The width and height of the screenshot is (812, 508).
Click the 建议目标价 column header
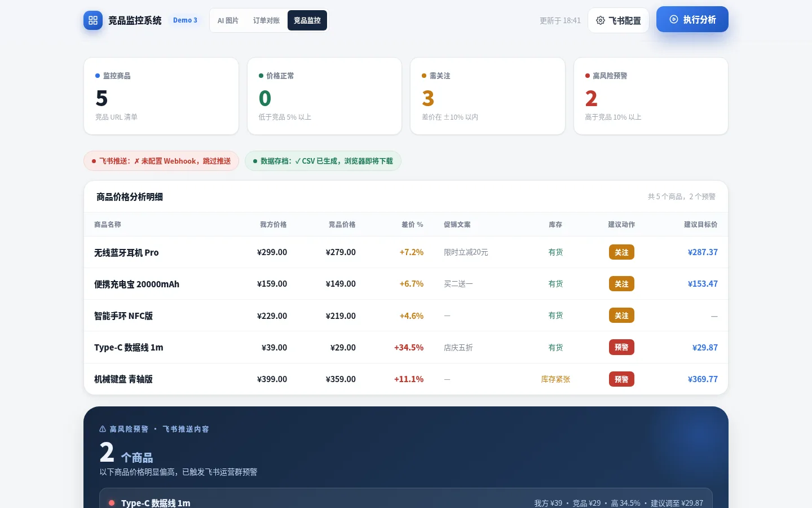click(701, 225)
